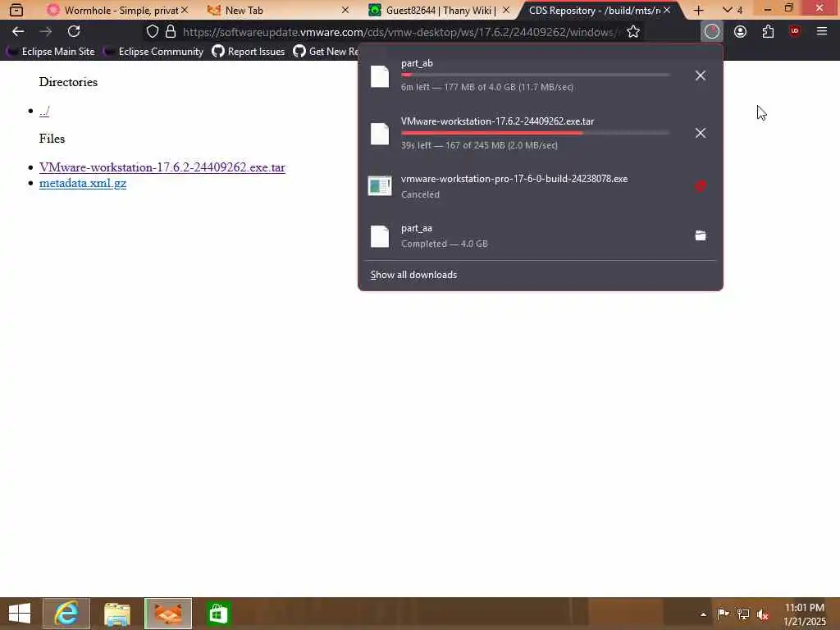Click the metadata.xml.gz link
The height and width of the screenshot is (630, 840).
83,183
